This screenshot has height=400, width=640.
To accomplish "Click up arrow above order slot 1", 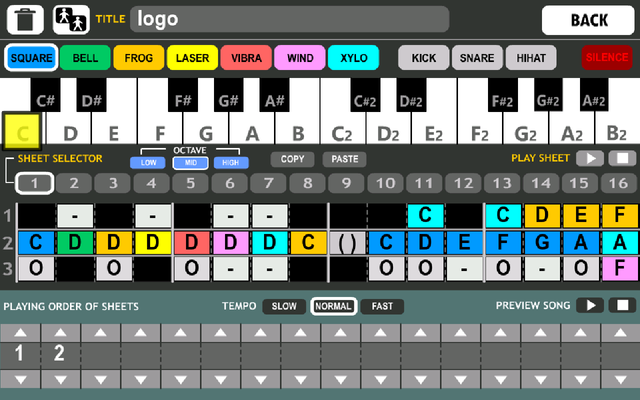I will point(20,333).
